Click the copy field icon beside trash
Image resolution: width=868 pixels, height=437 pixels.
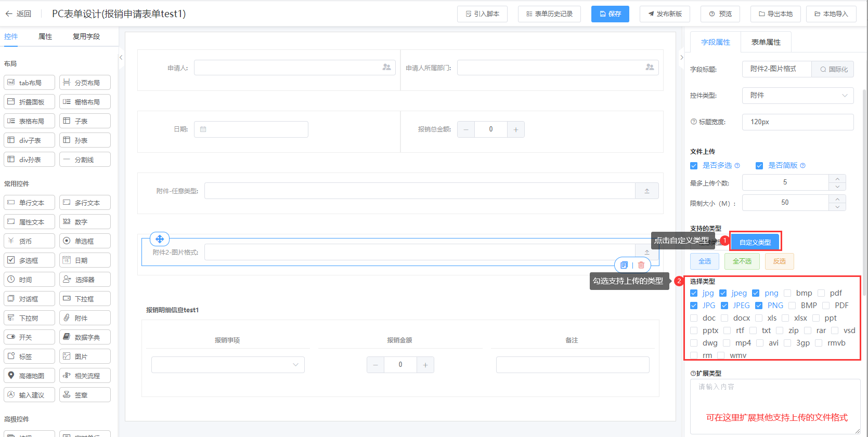pos(624,265)
